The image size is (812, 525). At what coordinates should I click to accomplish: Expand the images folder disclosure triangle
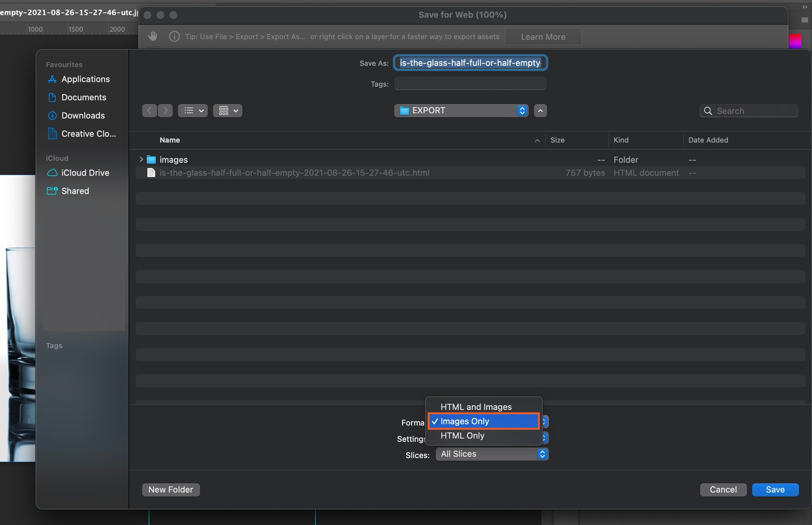click(141, 159)
